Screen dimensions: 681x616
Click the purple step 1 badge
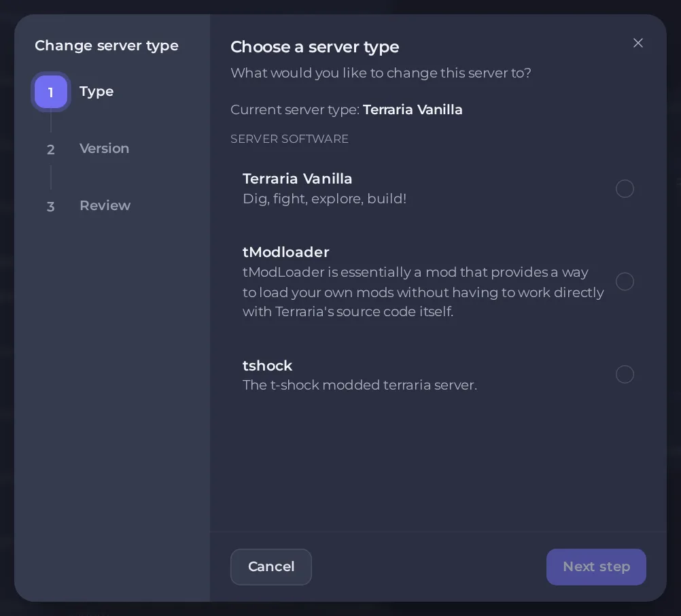pyautogui.click(x=51, y=92)
